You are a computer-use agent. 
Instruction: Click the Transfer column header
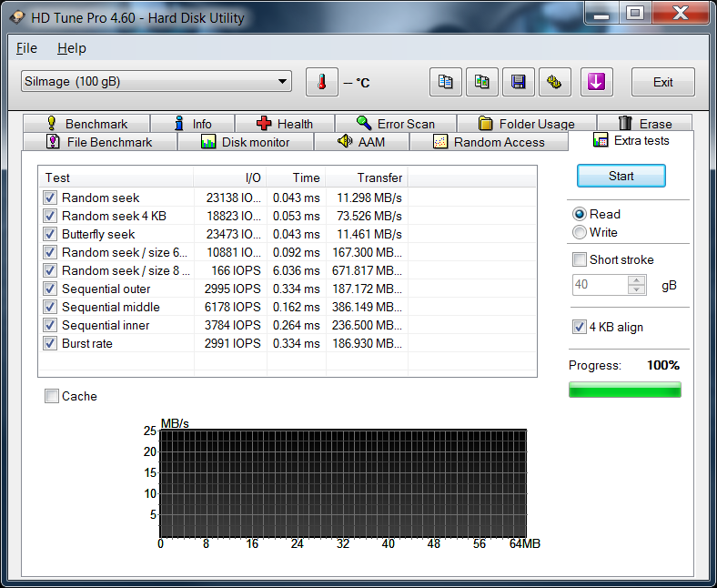[366, 177]
